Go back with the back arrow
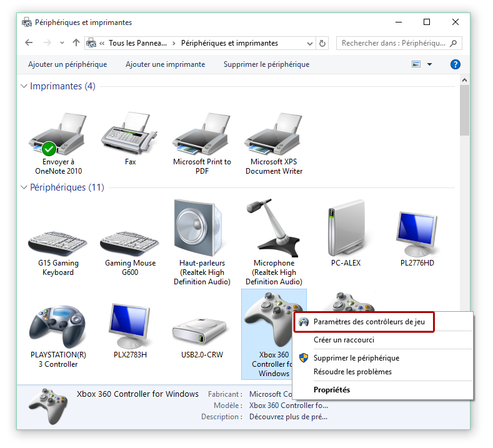The height and width of the screenshot is (448, 493). click(29, 42)
